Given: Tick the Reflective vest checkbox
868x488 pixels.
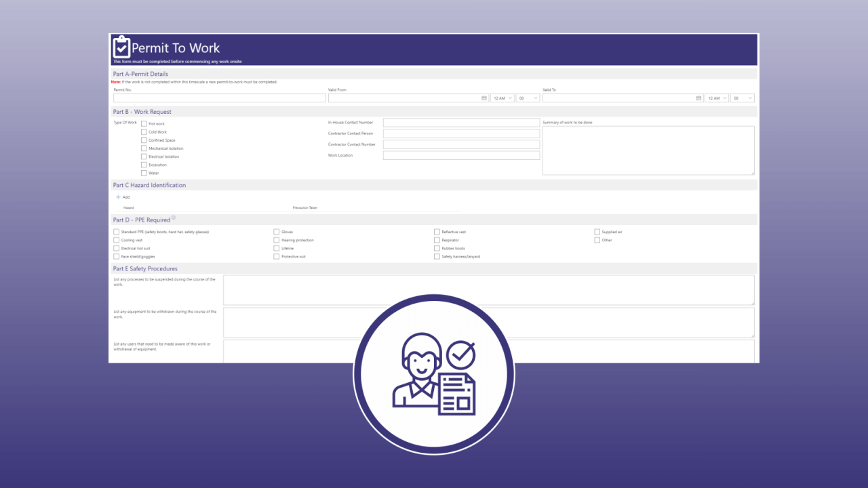Looking at the screenshot, I should click(437, 232).
